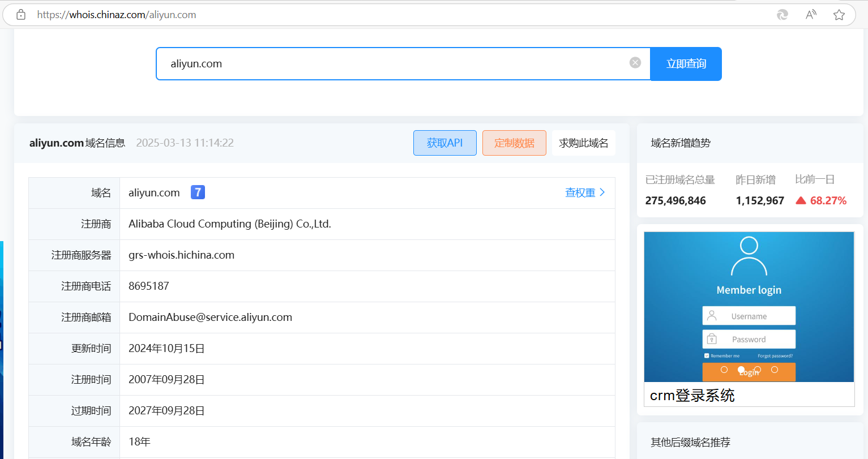This screenshot has height=459, width=868.
Task: Toggle Remember me checkbox in the ad
Action: pyautogui.click(x=707, y=355)
